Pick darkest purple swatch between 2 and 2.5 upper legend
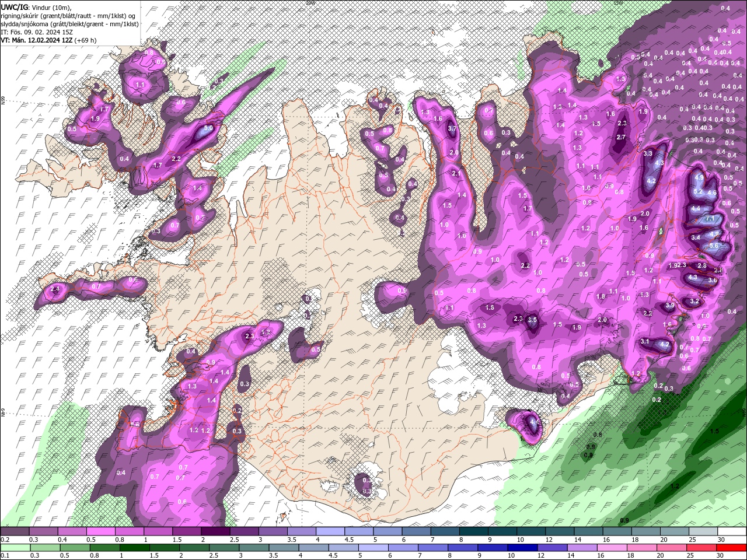 pyautogui.click(x=215, y=531)
